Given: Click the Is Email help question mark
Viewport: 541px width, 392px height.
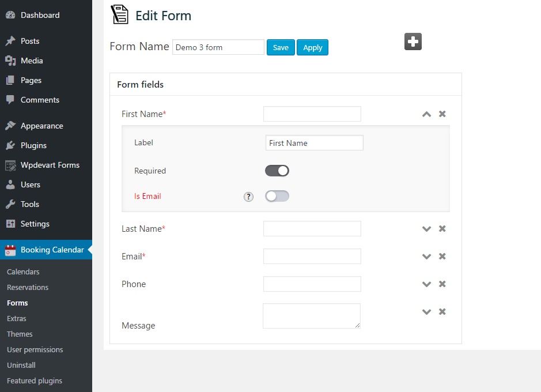Looking at the screenshot, I should pyautogui.click(x=248, y=197).
